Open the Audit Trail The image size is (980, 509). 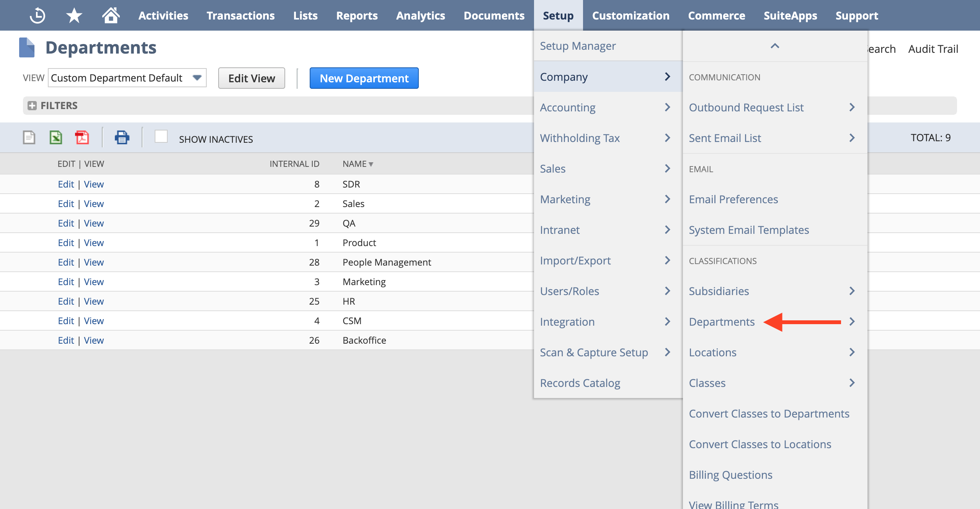(x=933, y=49)
